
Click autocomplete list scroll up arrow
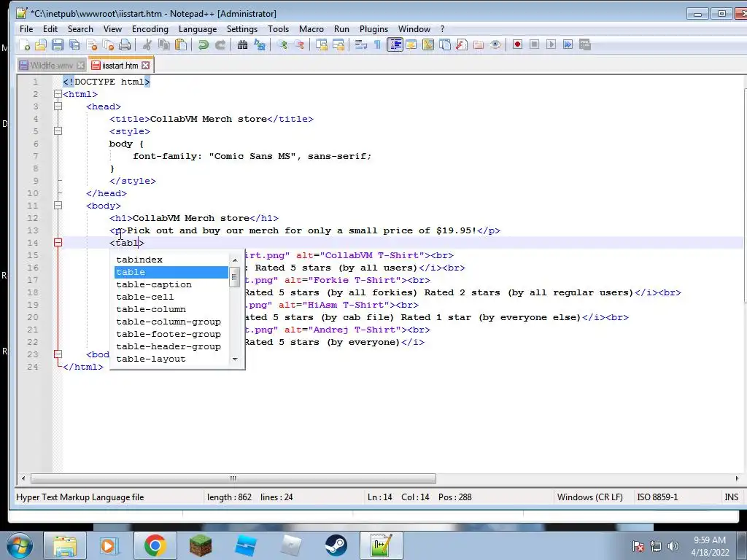(235, 260)
